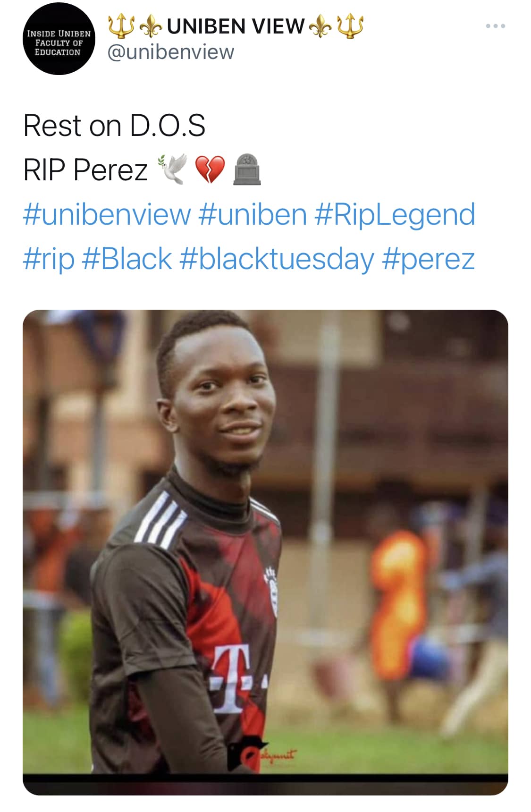Click the left fleur-de-lis emoji in name
This screenshot has width=531, height=812.
tap(151, 27)
